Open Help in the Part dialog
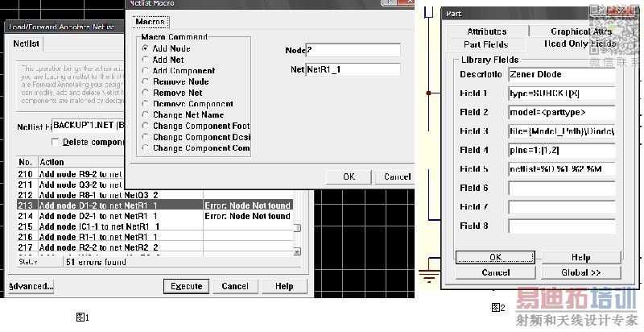This screenshot has width=644, height=332. pos(580,257)
